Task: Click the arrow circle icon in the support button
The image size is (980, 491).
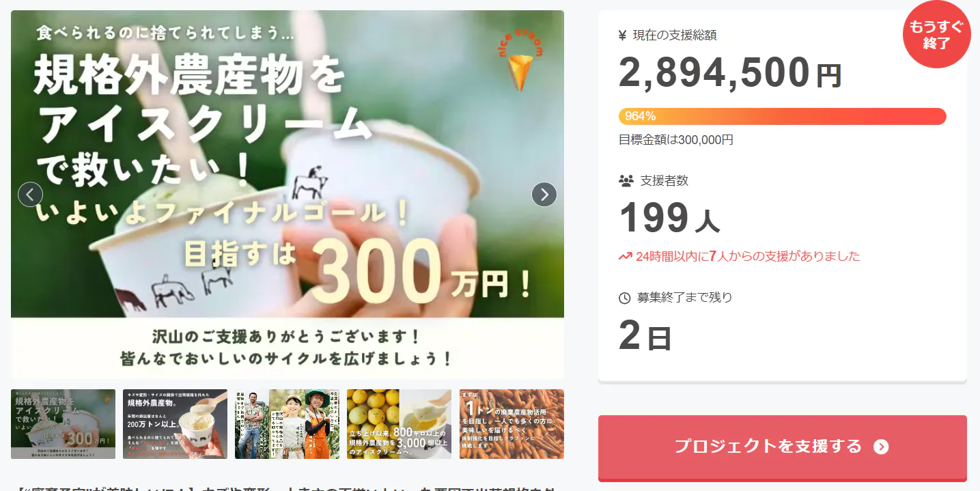Action: [882, 447]
